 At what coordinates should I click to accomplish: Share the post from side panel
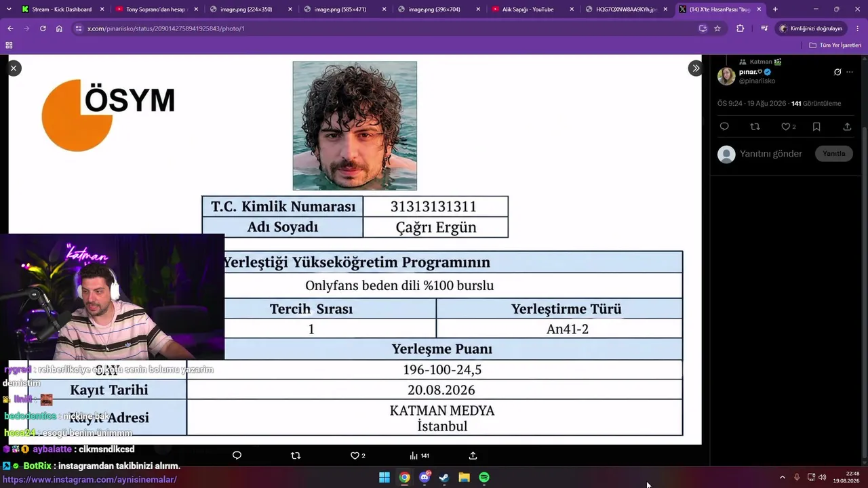[x=847, y=127]
